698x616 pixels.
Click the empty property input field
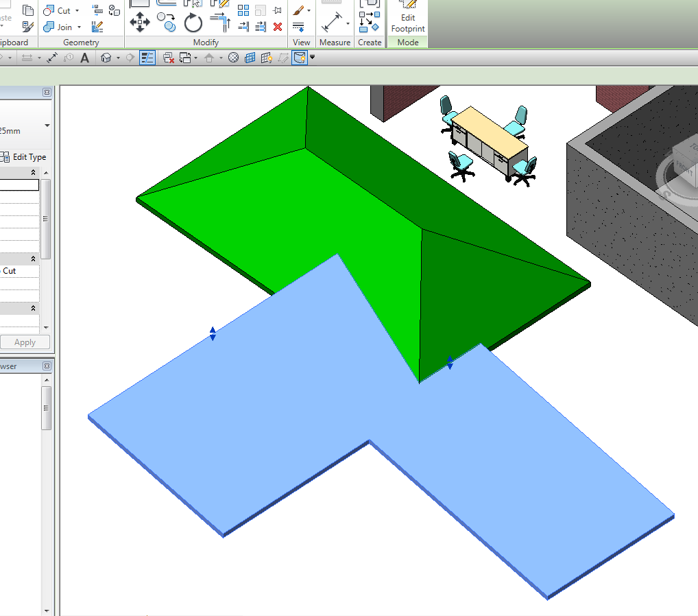tap(20, 185)
